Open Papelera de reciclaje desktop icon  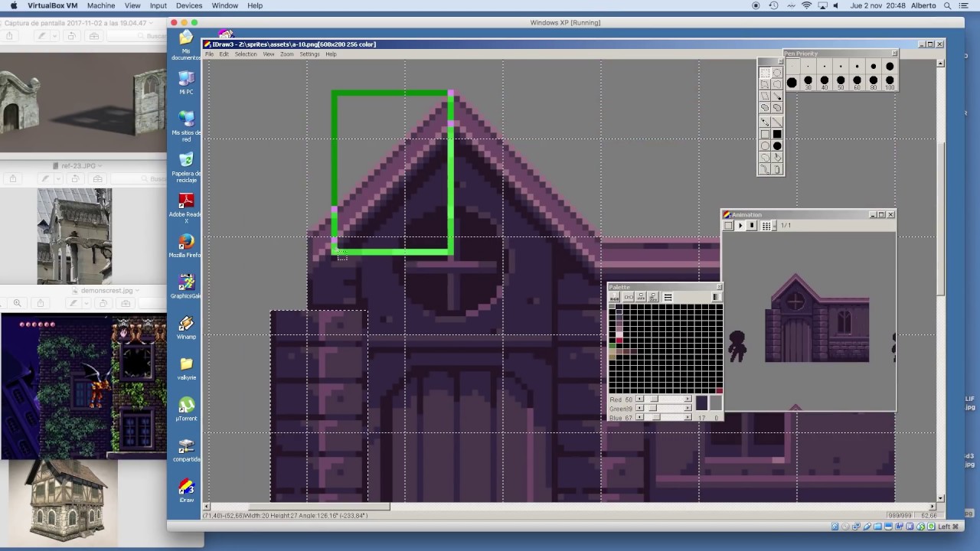tap(186, 167)
